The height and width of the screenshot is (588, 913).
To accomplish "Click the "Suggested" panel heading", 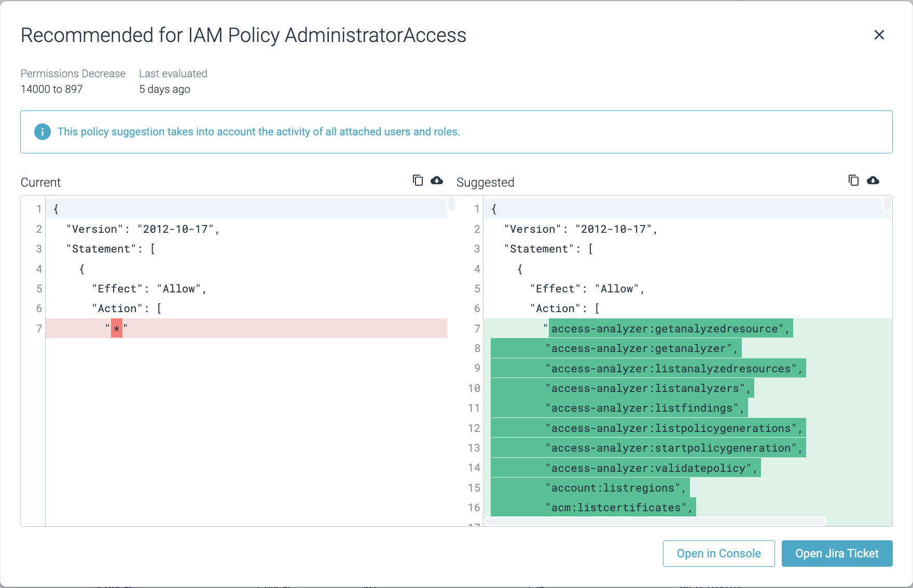I will [485, 183].
